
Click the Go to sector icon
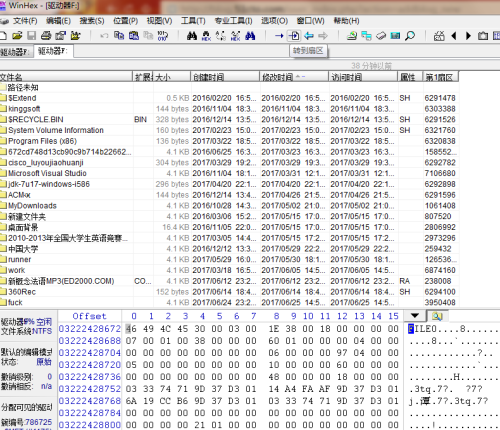pyautogui.click(x=294, y=36)
